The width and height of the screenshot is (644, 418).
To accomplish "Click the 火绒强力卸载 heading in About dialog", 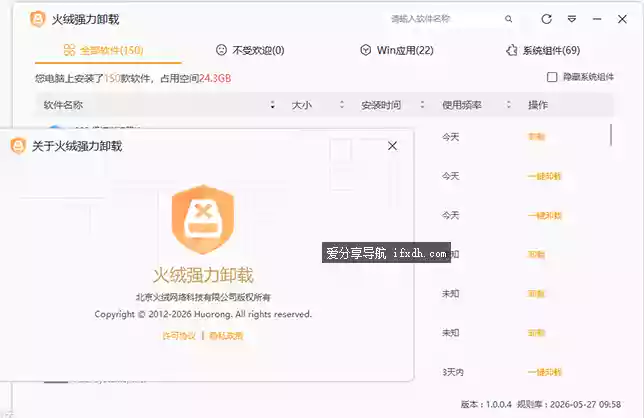I will [x=203, y=275].
